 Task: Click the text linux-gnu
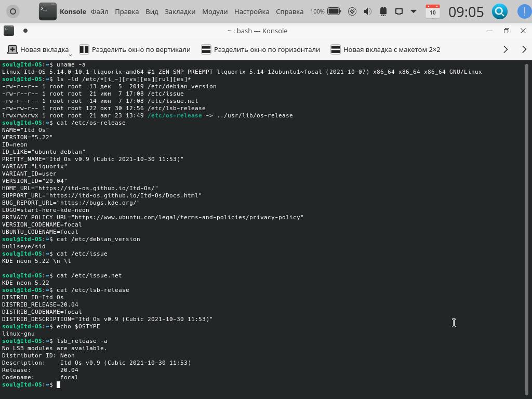(x=18, y=334)
